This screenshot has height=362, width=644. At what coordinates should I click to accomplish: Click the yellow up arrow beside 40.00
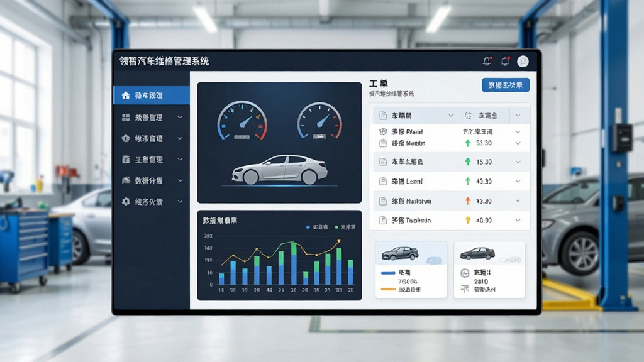point(467,221)
